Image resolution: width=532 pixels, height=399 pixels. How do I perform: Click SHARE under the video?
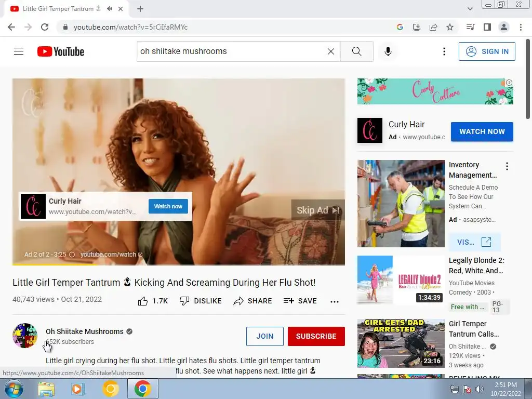[x=253, y=301]
